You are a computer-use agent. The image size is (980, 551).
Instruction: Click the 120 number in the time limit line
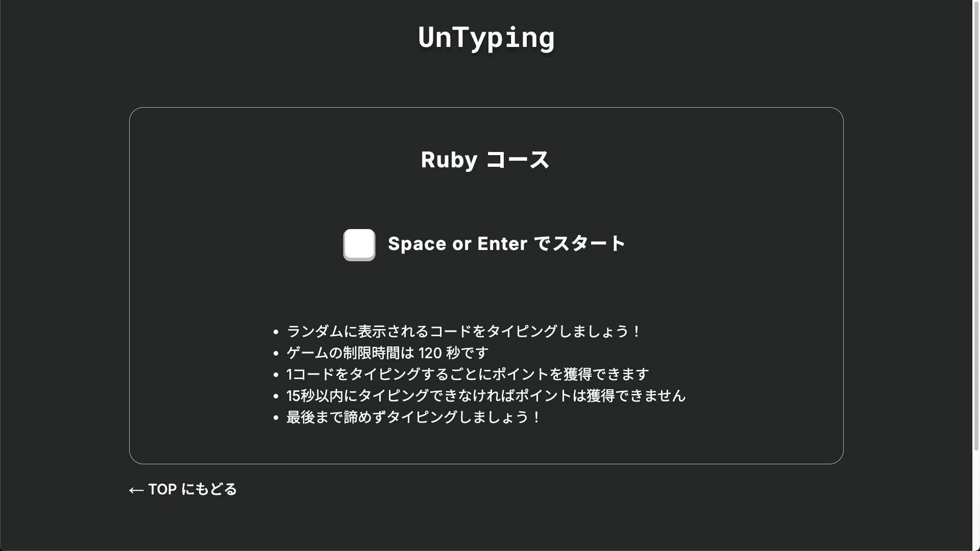click(x=430, y=353)
